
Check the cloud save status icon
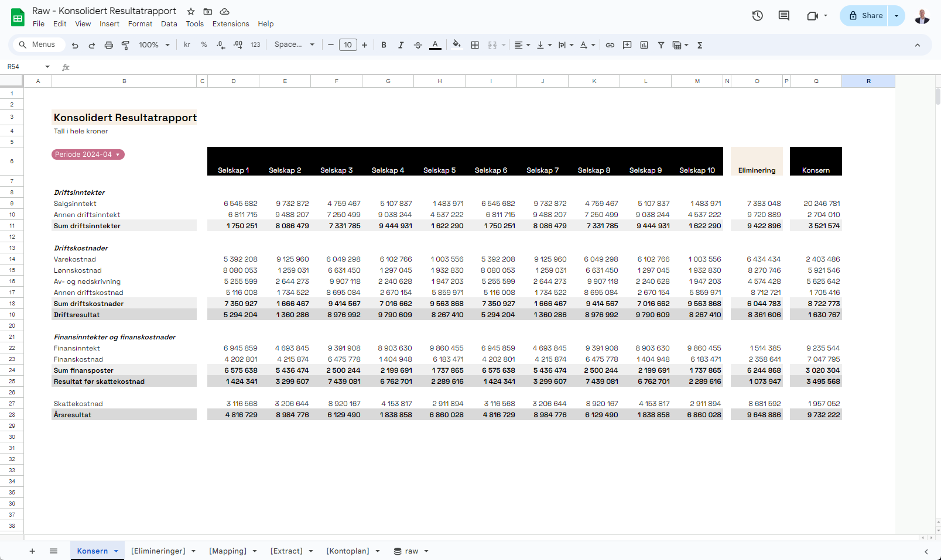coord(224,11)
